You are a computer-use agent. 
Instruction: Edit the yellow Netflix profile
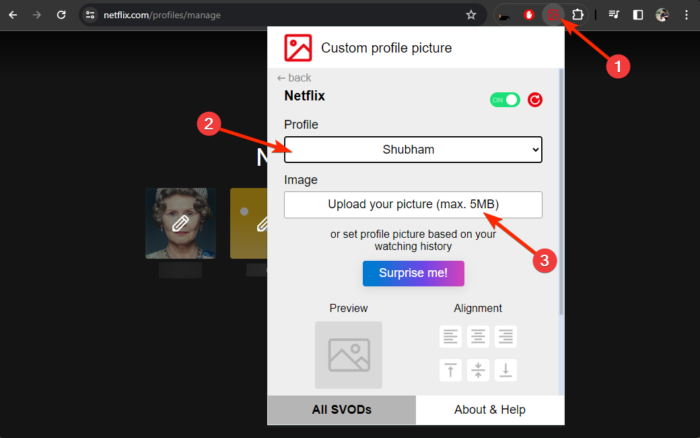[x=249, y=223]
